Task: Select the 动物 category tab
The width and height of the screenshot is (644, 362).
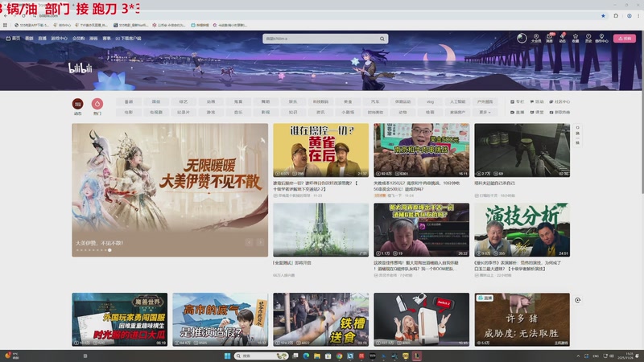Action: point(402,112)
